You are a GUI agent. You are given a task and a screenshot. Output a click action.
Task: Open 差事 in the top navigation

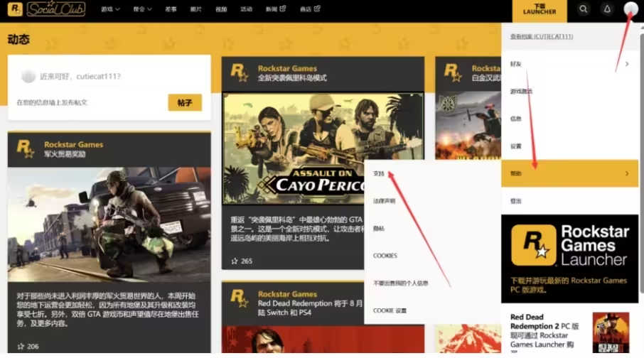[x=171, y=9]
